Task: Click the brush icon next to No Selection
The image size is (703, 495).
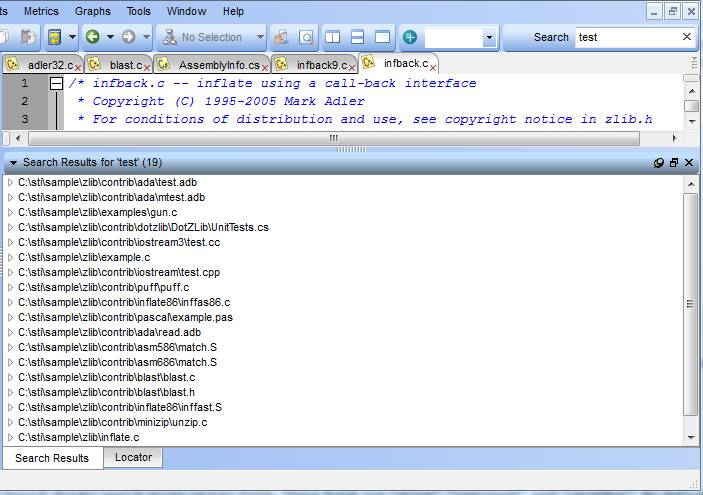Action: click(282, 37)
